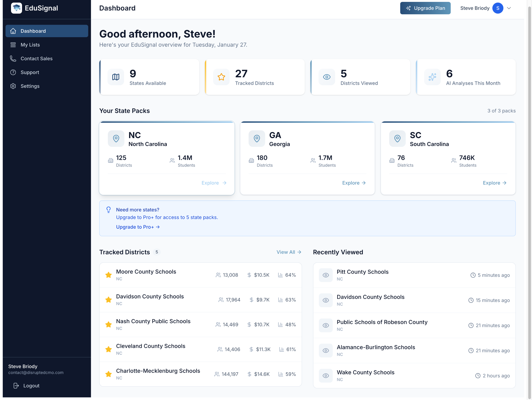Toggle the star on Charlotte-Mecklenburg Schools
The width and height of the screenshot is (532, 400).
click(108, 374)
